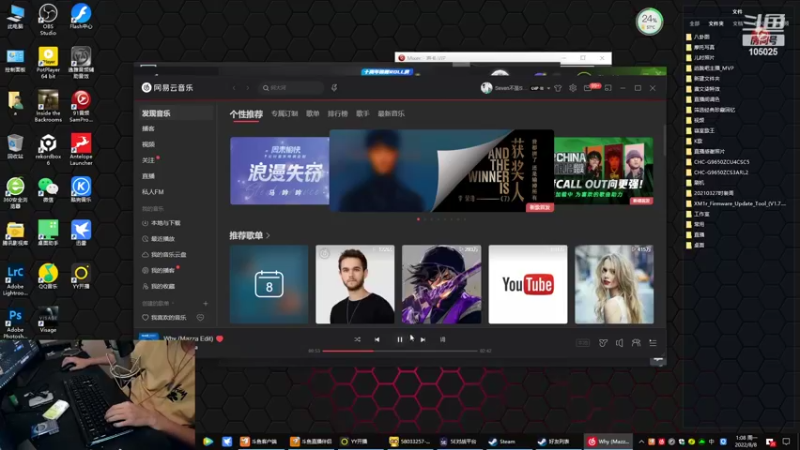Show hidden system tray icons
The image size is (800, 450).
[641, 442]
